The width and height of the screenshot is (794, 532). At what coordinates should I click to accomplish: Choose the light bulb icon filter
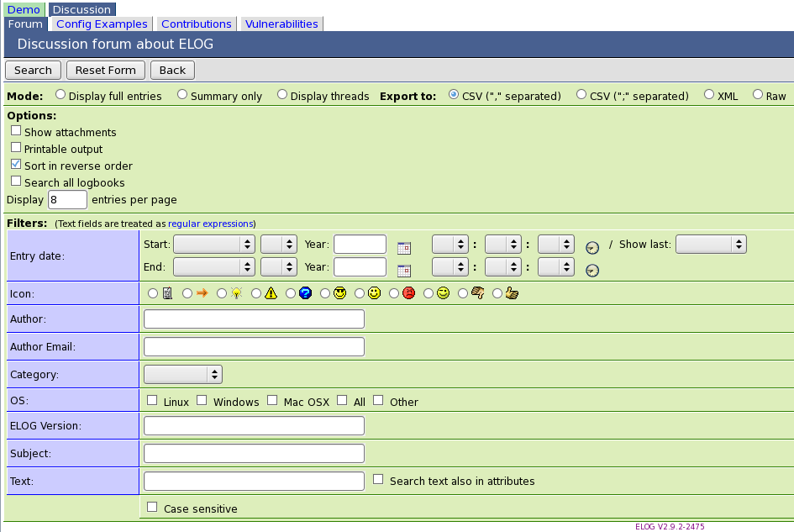[222, 293]
